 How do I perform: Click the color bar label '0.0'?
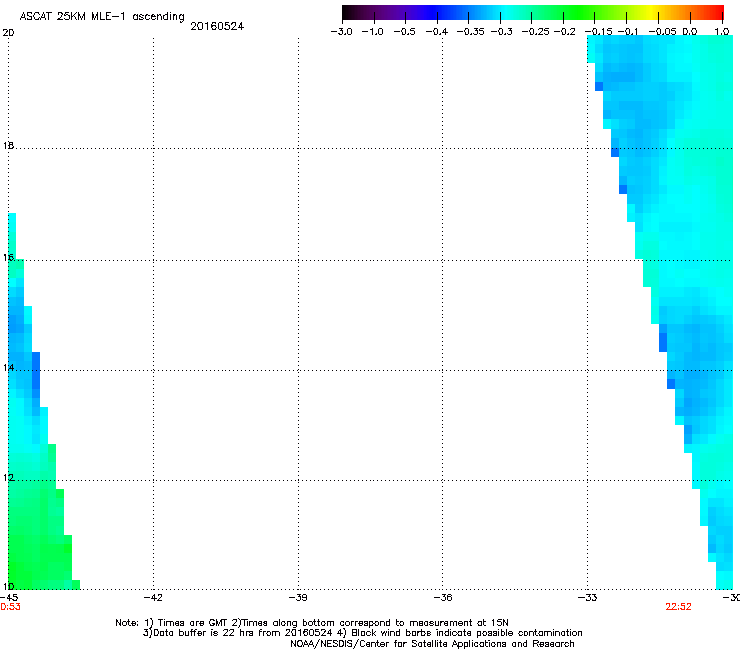(690, 32)
